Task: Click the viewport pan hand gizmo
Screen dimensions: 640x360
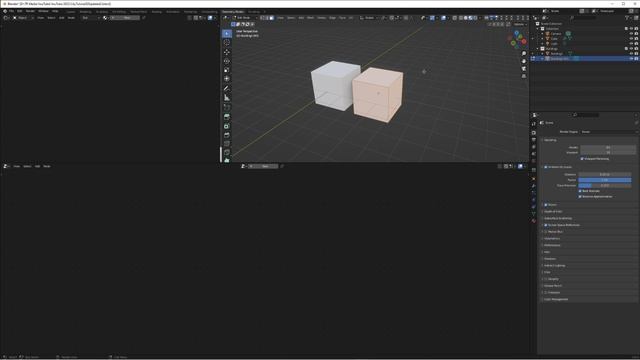Action: [x=524, y=61]
